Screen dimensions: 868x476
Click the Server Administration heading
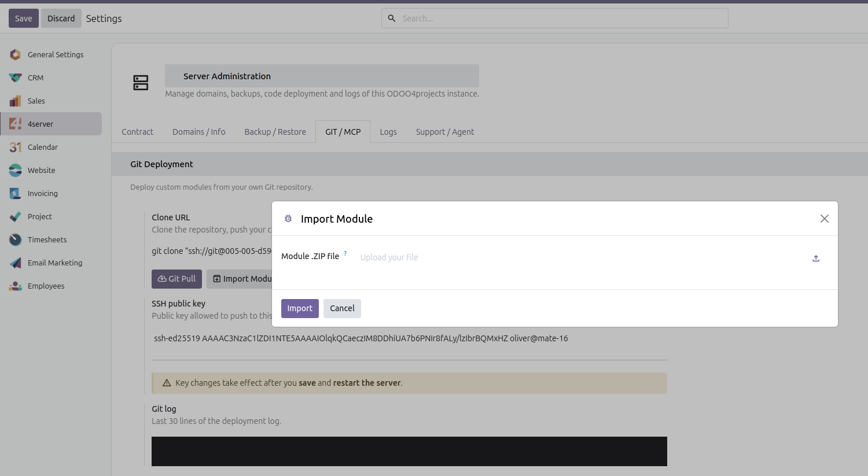point(227,76)
